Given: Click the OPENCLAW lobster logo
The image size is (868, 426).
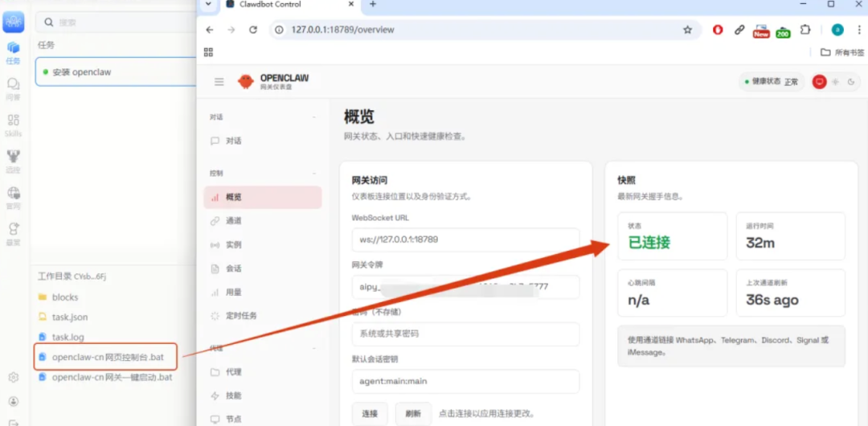Looking at the screenshot, I should click(246, 81).
